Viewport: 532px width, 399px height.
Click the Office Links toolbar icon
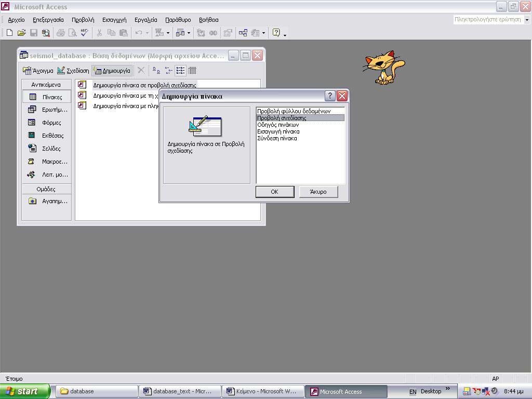pos(159,33)
